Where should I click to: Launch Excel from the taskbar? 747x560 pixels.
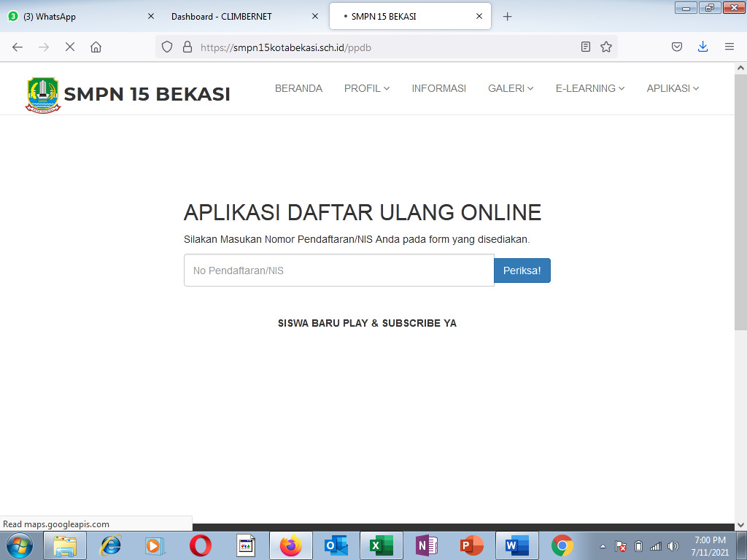[381, 545]
